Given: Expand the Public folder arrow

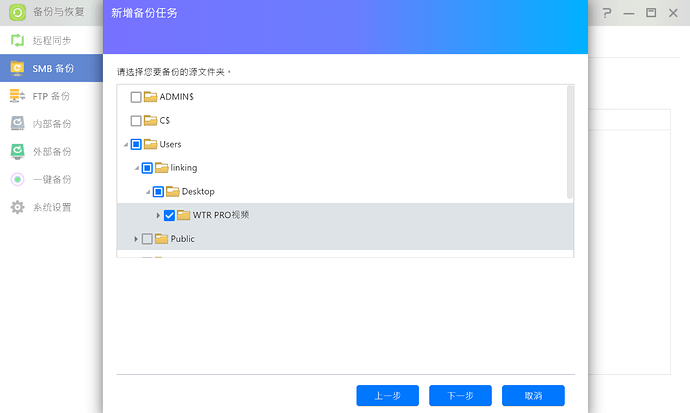Looking at the screenshot, I should pos(136,239).
